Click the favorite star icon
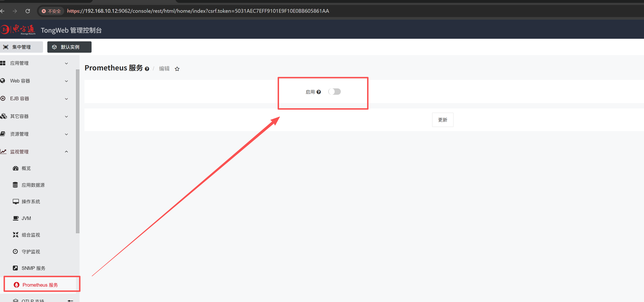The height and width of the screenshot is (302, 644). [177, 69]
